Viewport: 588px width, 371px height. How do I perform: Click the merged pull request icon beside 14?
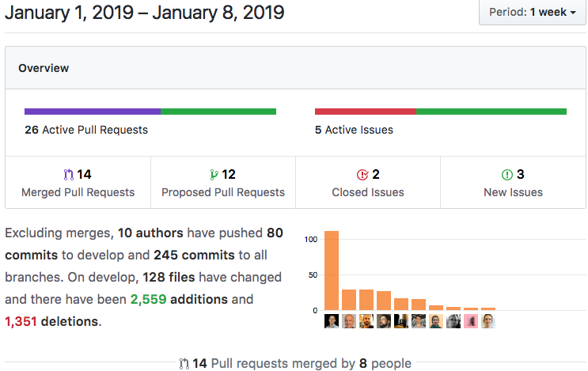pyautogui.click(x=69, y=175)
